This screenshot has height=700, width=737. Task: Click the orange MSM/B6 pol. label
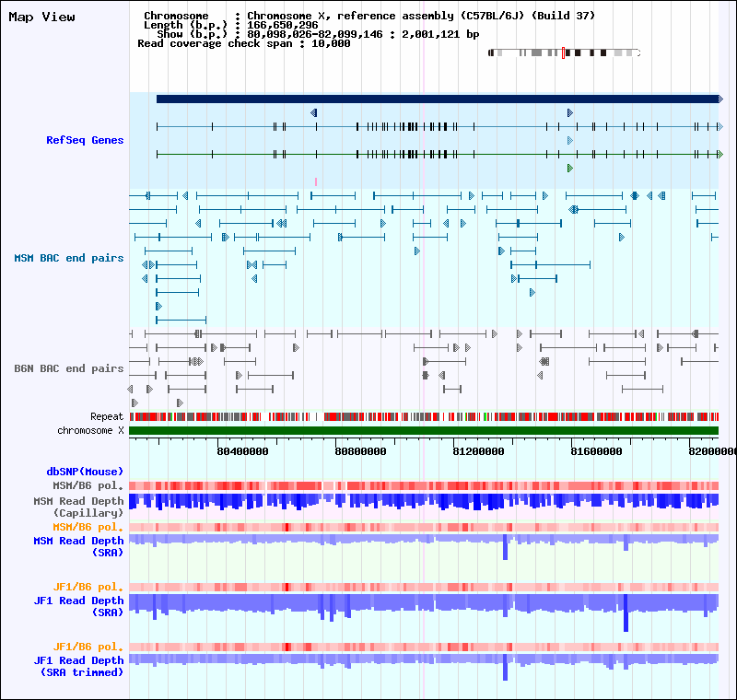[x=88, y=527]
